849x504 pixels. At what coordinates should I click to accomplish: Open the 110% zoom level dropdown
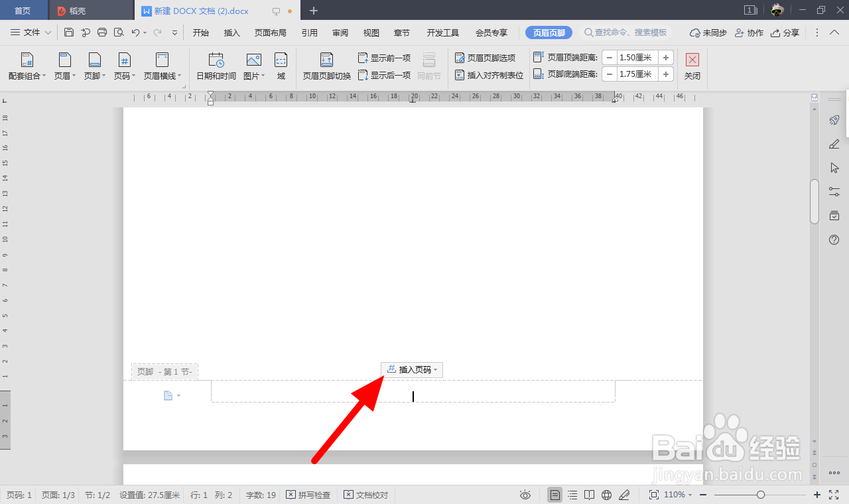coord(678,495)
